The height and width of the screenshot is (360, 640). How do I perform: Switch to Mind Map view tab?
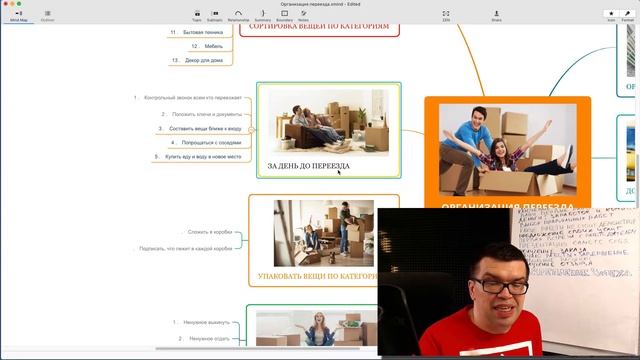click(x=18, y=16)
